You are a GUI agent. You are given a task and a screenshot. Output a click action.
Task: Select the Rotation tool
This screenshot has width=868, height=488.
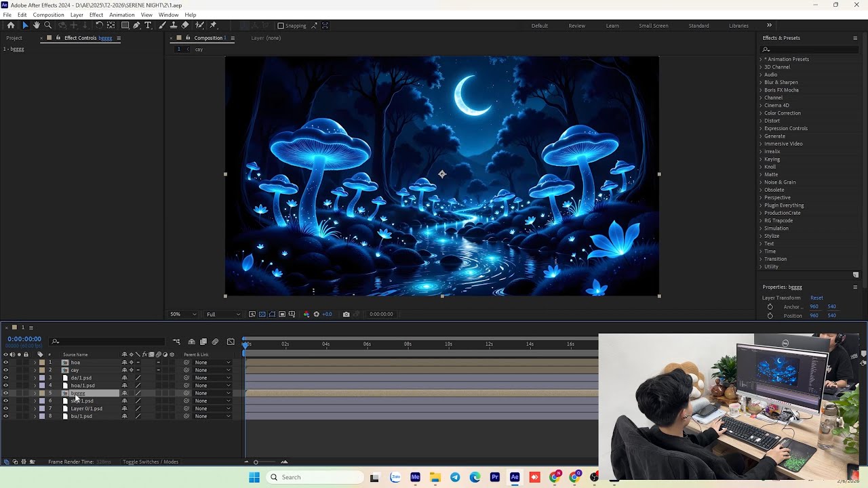[x=99, y=25]
